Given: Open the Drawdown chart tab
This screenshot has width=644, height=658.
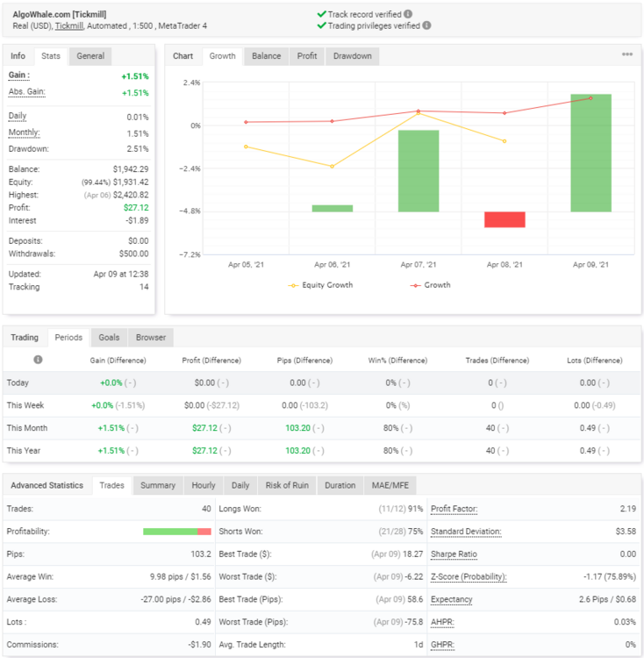Looking at the screenshot, I should click(x=353, y=56).
